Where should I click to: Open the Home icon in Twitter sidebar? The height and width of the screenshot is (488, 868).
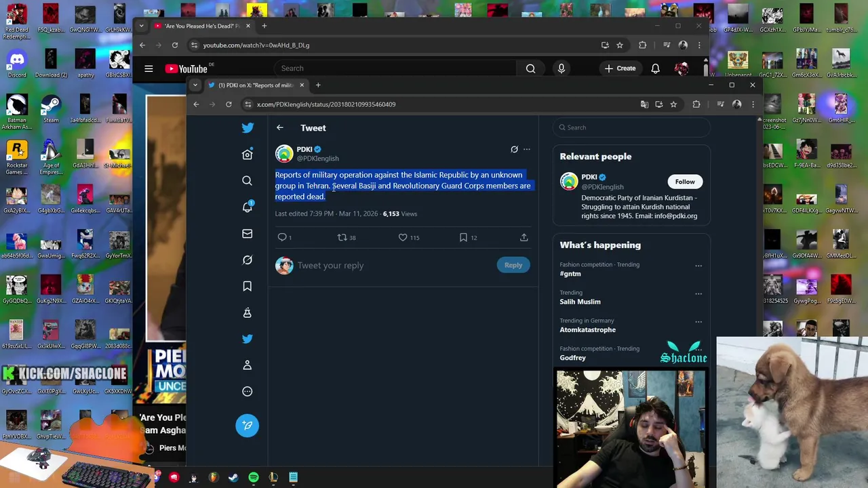tap(248, 155)
